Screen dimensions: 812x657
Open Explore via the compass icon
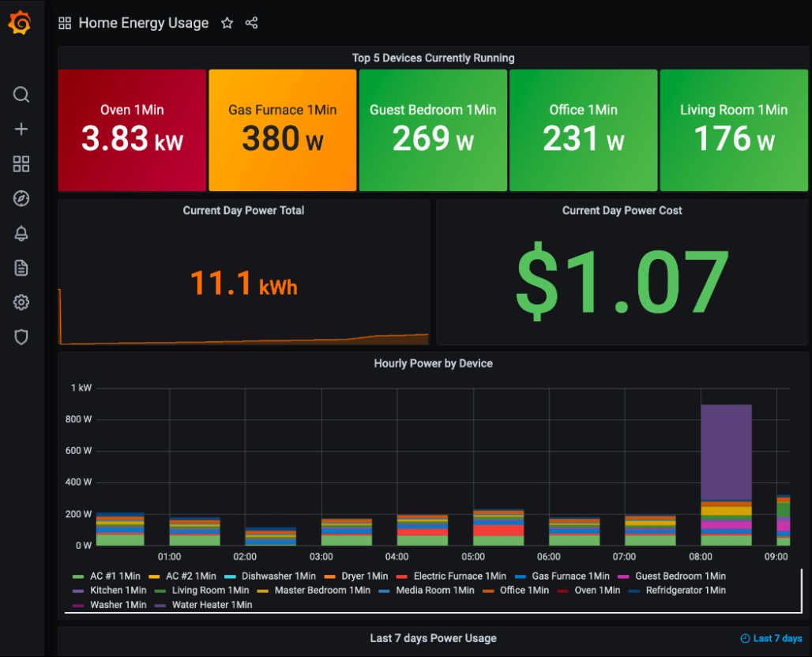pos(21,199)
